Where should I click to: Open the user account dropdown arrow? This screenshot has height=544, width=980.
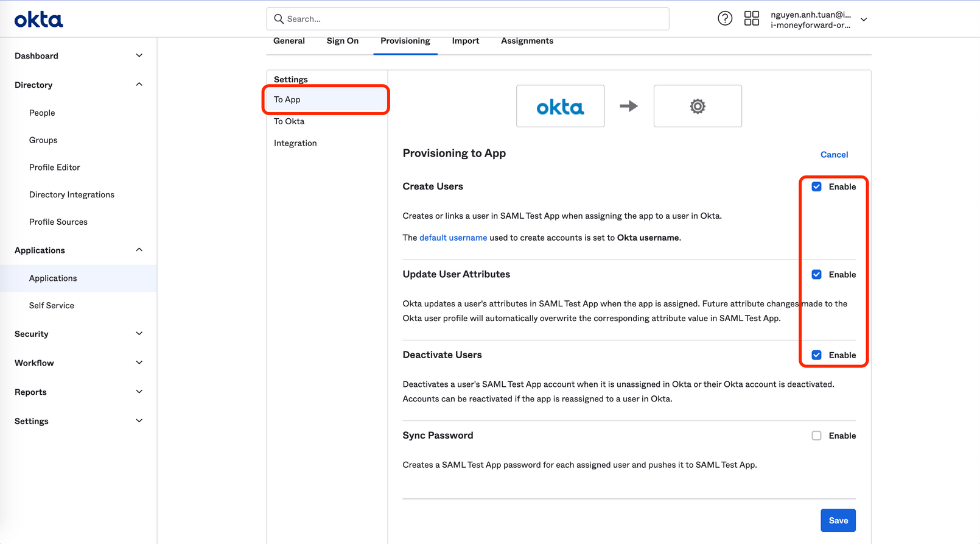(x=864, y=19)
